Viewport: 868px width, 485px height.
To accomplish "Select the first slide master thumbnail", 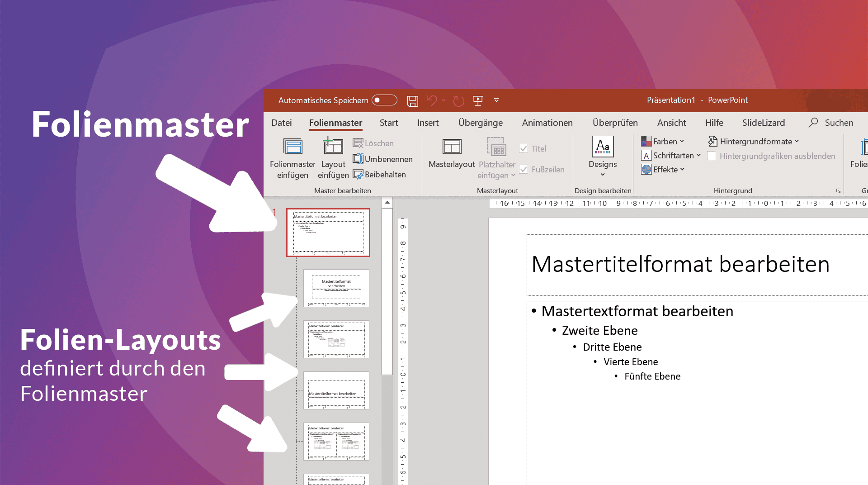I will [328, 233].
